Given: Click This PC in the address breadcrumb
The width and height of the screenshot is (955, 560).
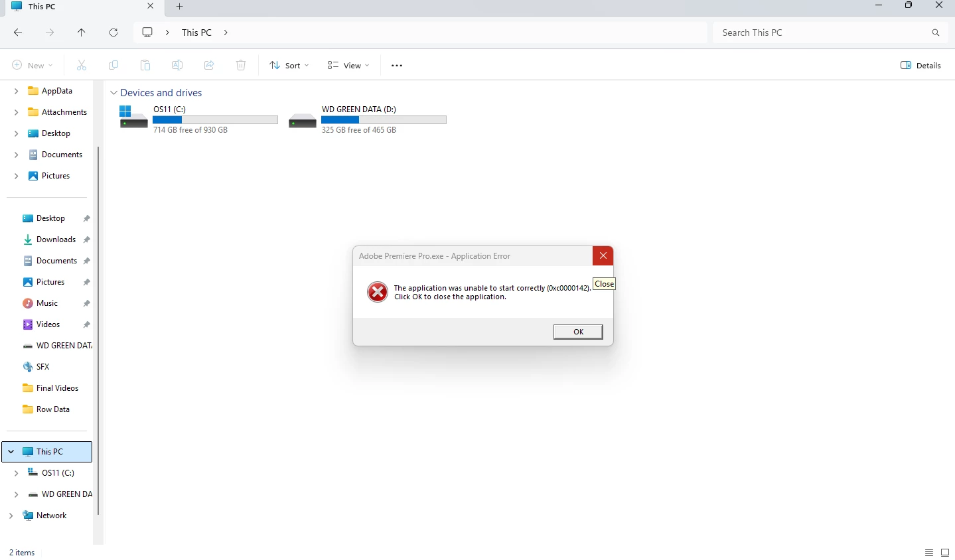Looking at the screenshot, I should [x=196, y=33].
